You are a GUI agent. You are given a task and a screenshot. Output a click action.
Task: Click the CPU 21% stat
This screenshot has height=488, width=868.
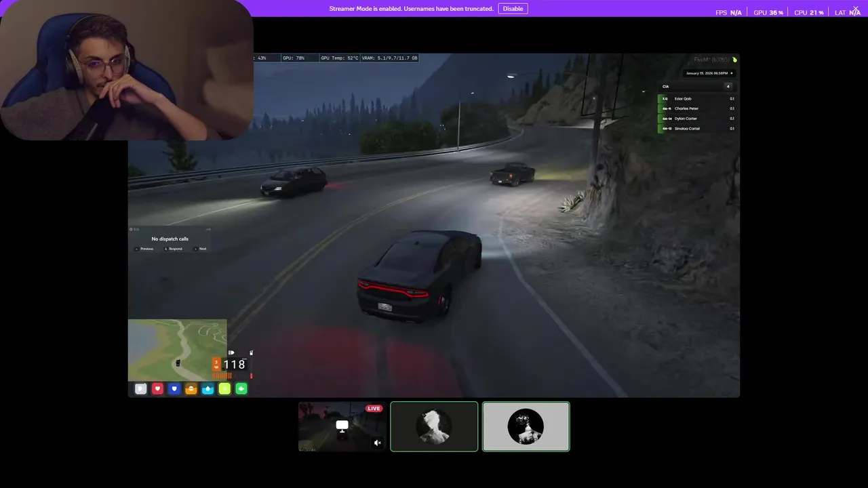(x=809, y=13)
